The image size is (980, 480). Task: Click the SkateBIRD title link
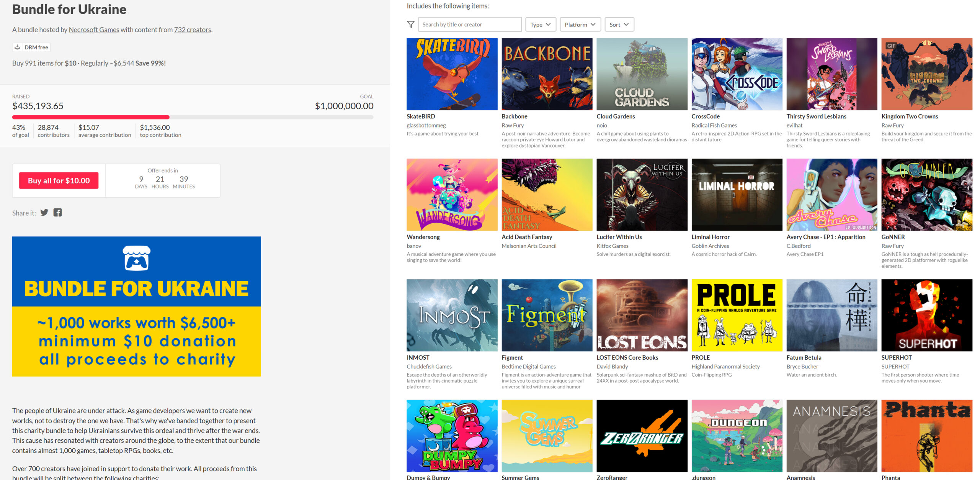click(x=421, y=116)
